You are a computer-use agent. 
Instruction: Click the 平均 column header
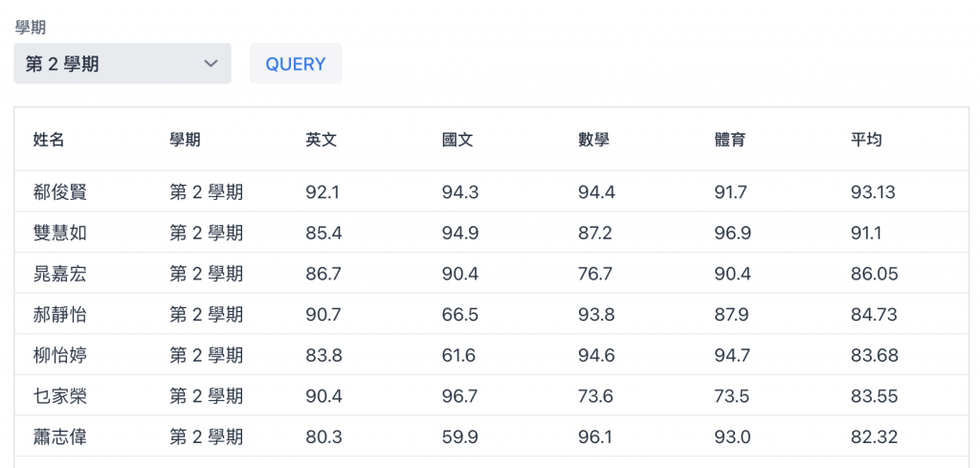point(866,140)
